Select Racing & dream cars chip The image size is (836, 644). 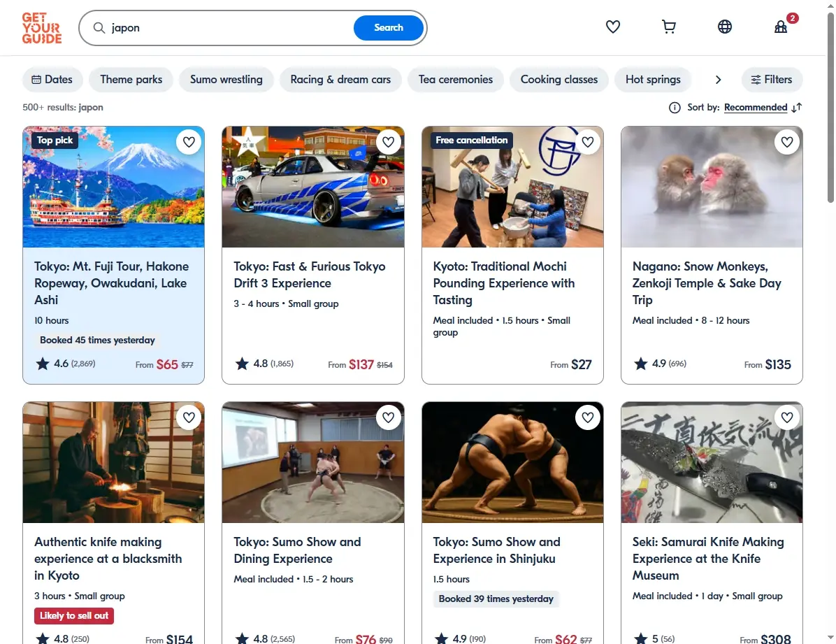tap(340, 80)
